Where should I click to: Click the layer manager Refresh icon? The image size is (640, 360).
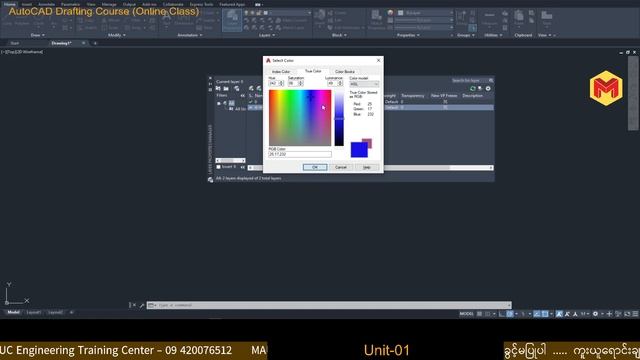(473, 88)
